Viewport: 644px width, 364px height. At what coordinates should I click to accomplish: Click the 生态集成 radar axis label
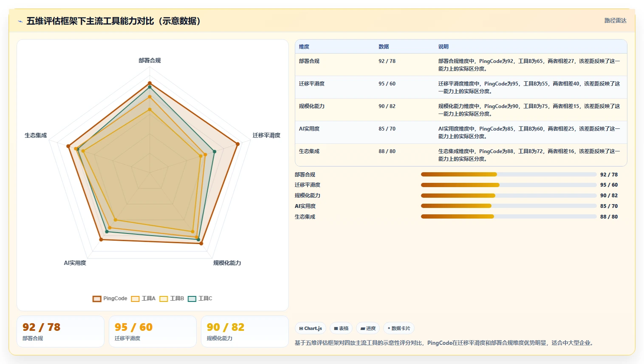click(36, 135)
